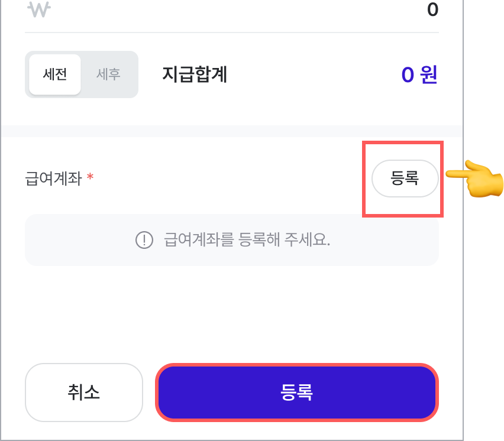Select the 세전 segment option
The height and width of the screenshot is (441, 504).
pos(55,74)
